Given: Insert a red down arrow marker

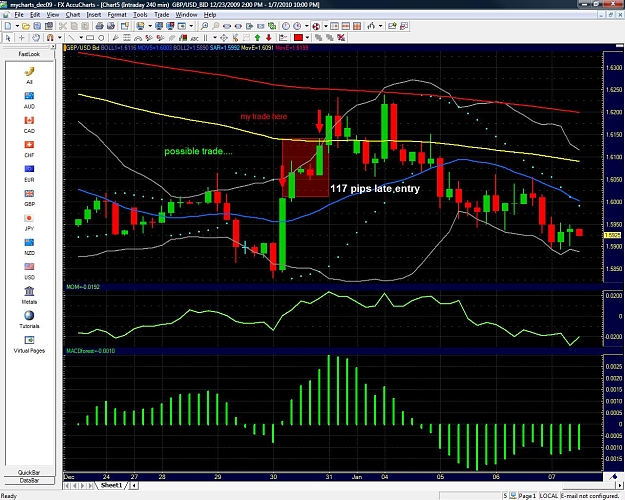Looking at the screenshot, I should (x=269, y=37).
